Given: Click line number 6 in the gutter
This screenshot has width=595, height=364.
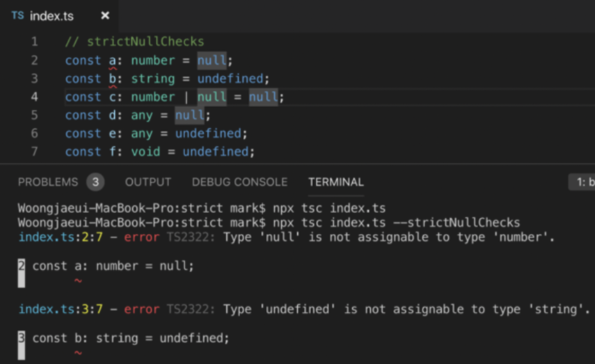Looking at the screenshot, I should [35, 133].
